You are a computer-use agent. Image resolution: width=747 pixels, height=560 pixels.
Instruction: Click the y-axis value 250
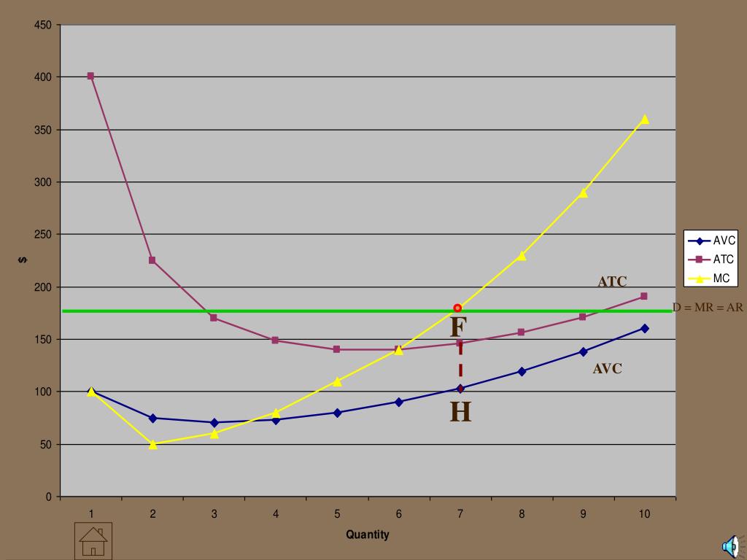tap(43, 234)
